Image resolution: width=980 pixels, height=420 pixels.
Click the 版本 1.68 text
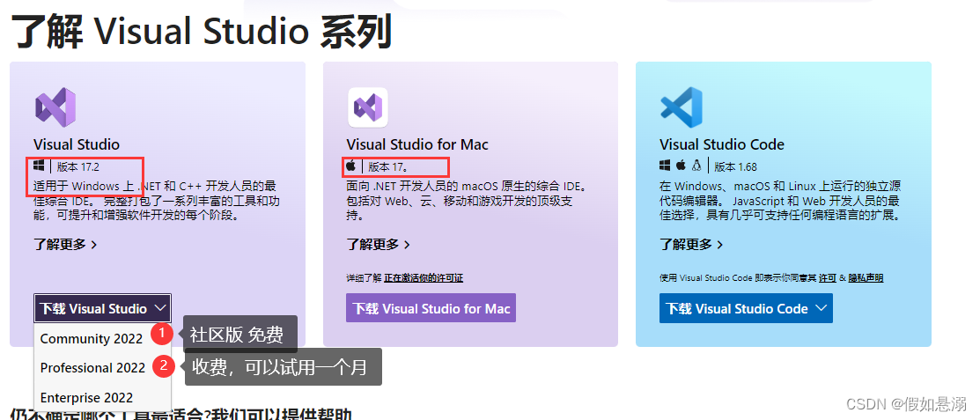735,167
